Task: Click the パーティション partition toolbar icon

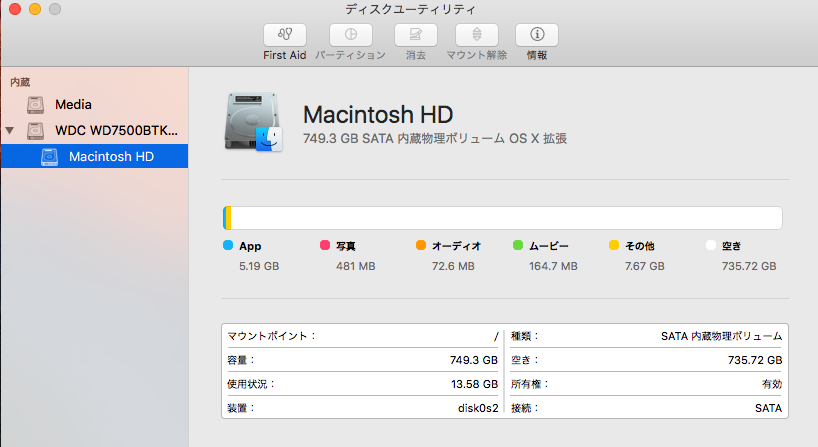Action: point(350,35)
